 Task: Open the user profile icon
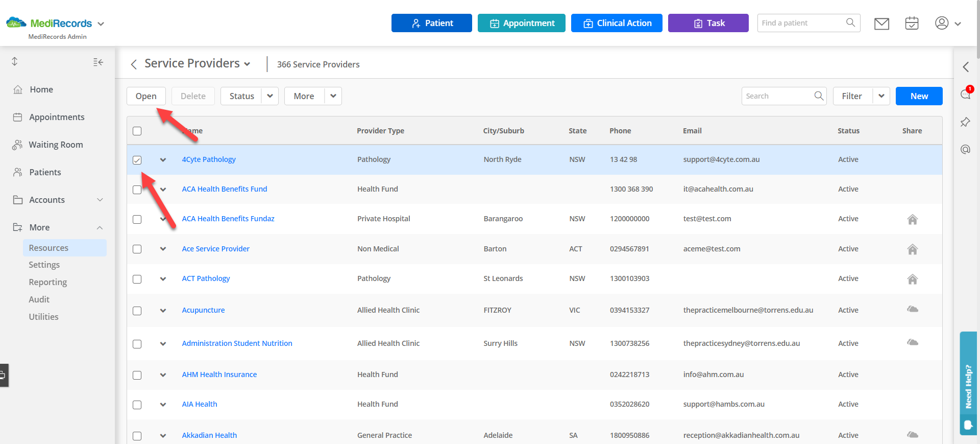(942, 23)
